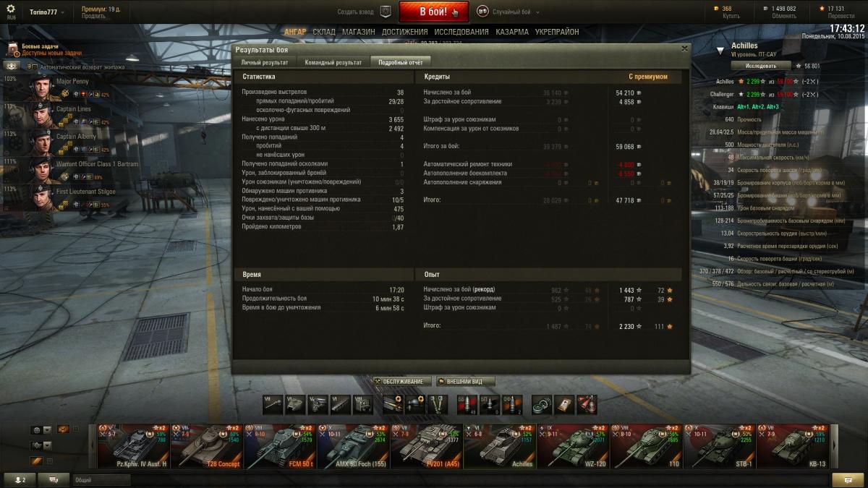Open the Боевые задачи missions icon
Viewport: 868px width, 488px height.
point(12,49)
